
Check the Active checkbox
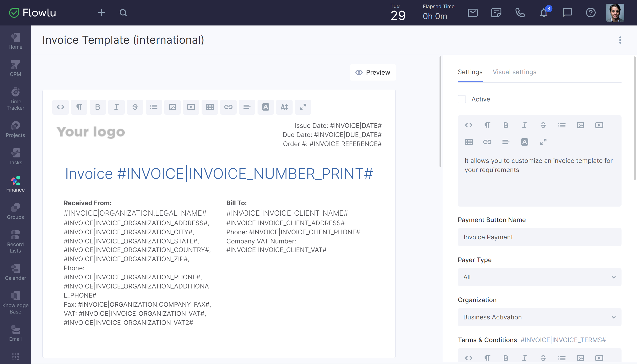point(462,99)
